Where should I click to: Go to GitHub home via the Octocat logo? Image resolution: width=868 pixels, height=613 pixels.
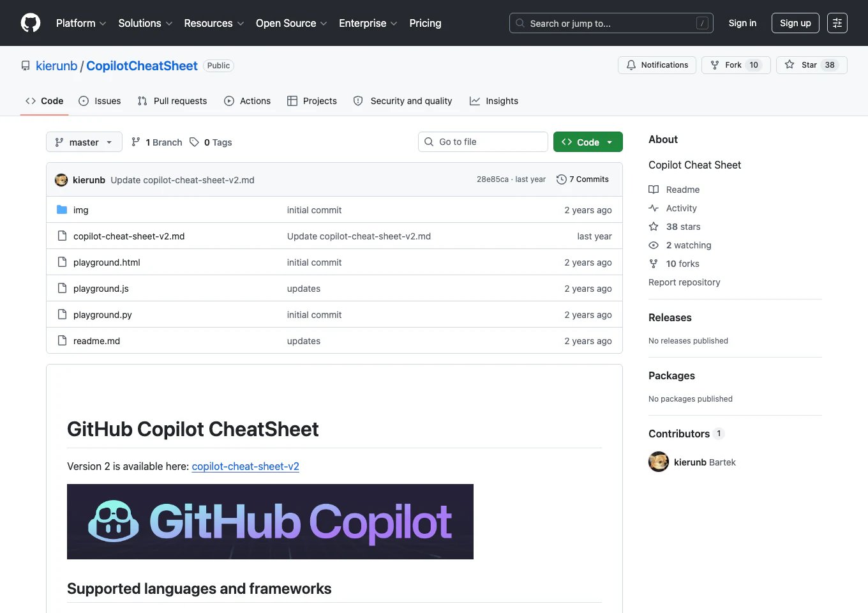[31, 23]
